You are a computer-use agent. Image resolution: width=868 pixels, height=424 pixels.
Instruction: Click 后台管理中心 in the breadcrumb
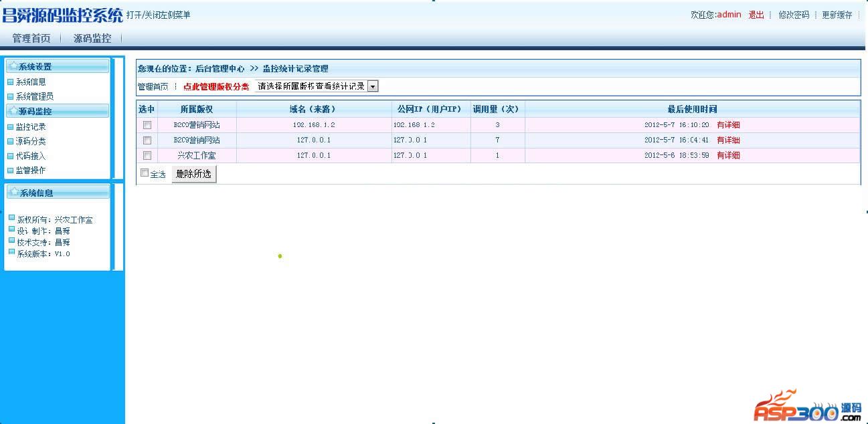[220, 69]
